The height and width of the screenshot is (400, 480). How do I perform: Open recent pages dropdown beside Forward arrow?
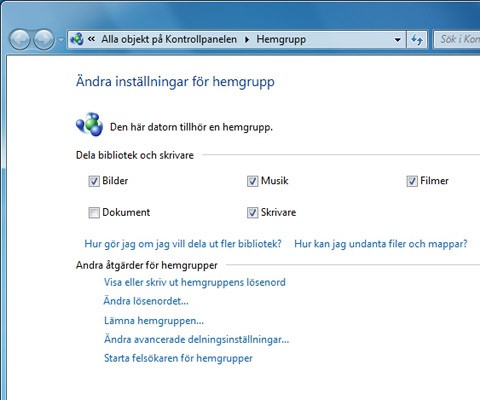(x=60, y=40)
